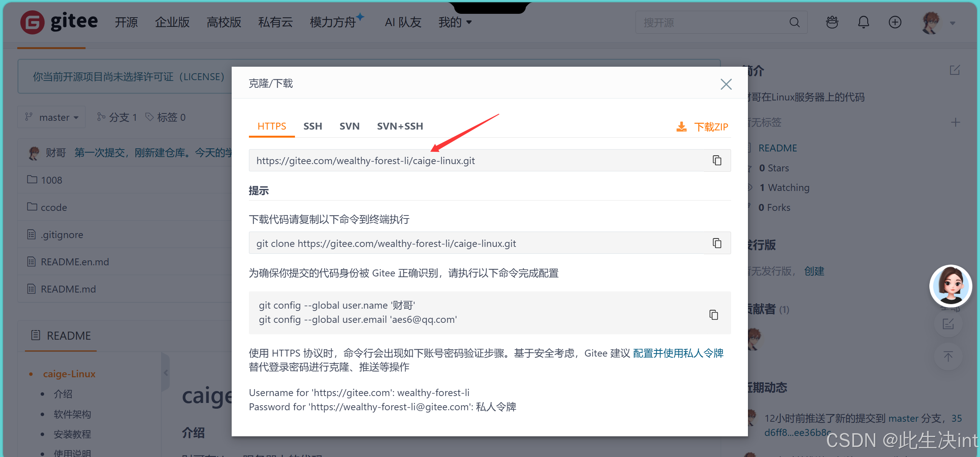980x457 pixels.
Task: Select the SVN tab
Action: click(349, 126)
